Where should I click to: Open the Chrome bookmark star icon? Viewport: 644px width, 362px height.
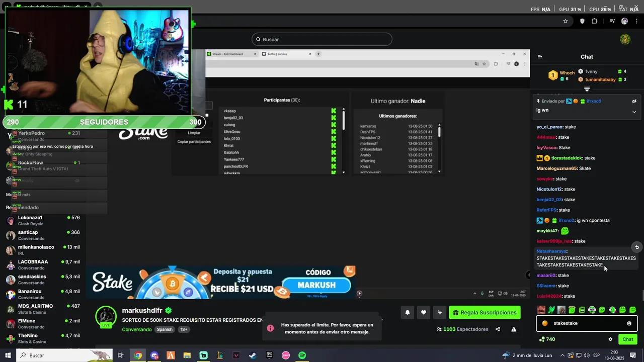click(566, 21)
